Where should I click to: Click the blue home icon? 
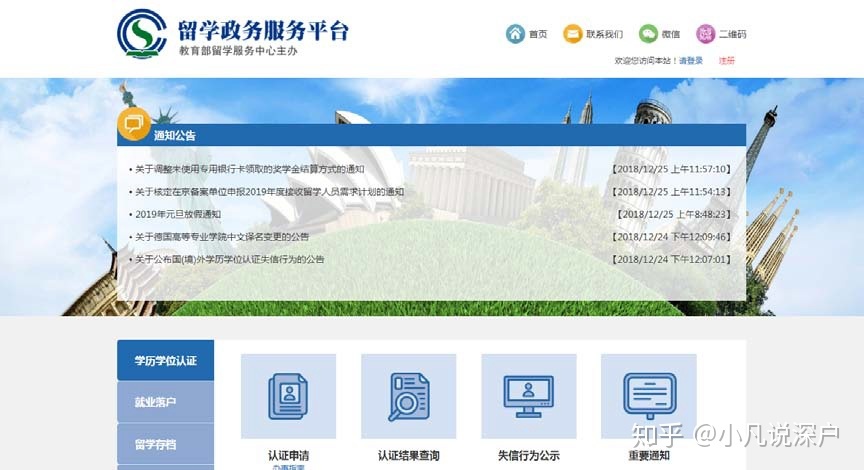click(x=515, y=34)
